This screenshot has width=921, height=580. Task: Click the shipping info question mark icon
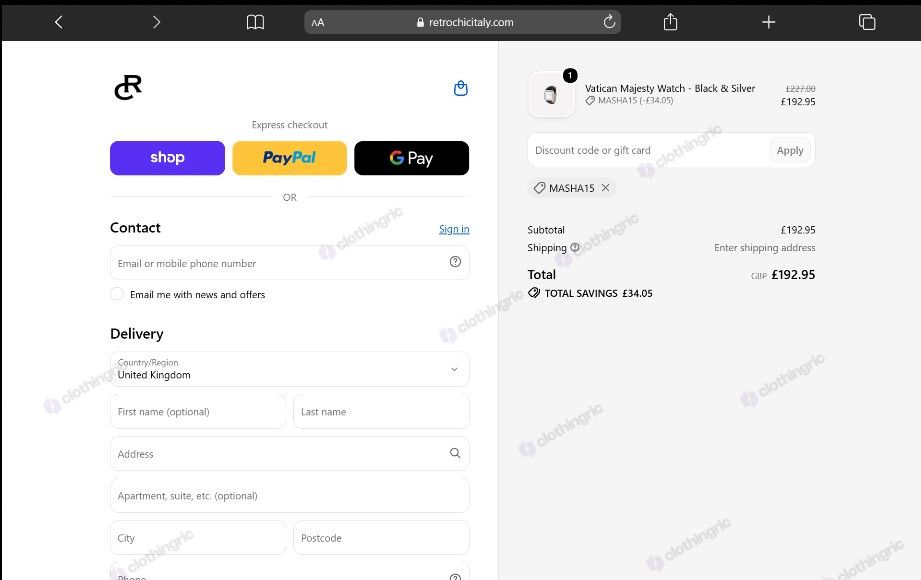(x=575, y=247)
